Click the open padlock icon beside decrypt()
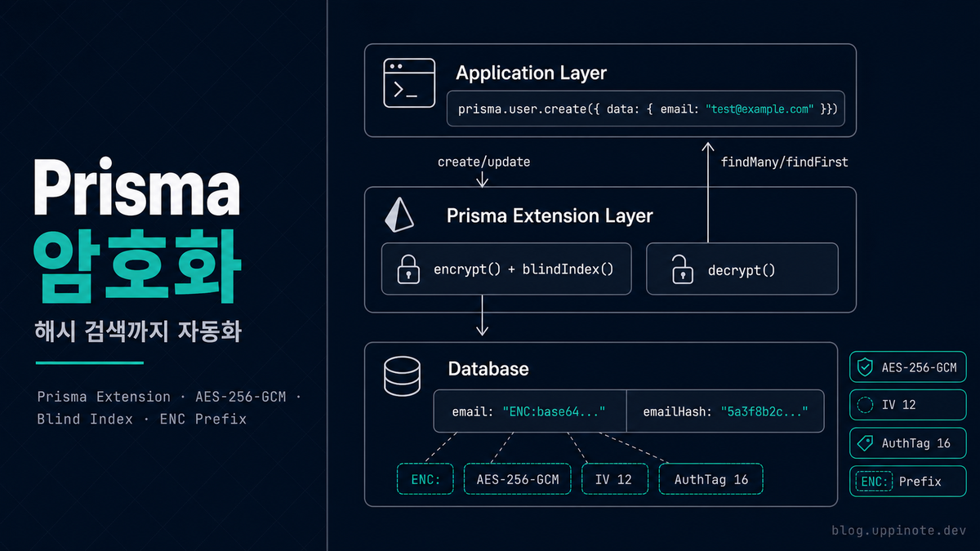Viewport: 980px width, 551px height. point(681,269)
